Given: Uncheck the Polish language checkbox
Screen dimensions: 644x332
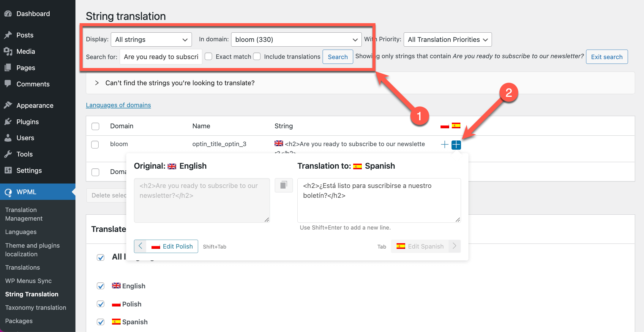Looking at the screenshot, I should pos(101,304).
